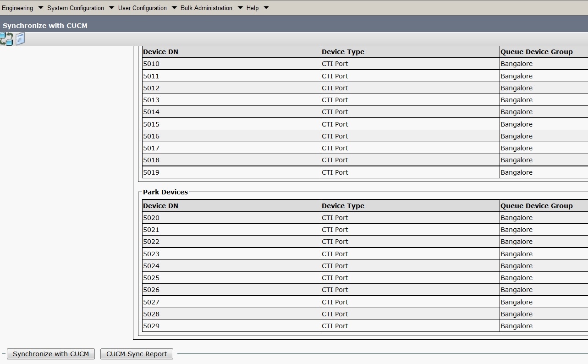Click Bangalore in row 5014
This screenshot has height=364, width=588.
[517, 112]
